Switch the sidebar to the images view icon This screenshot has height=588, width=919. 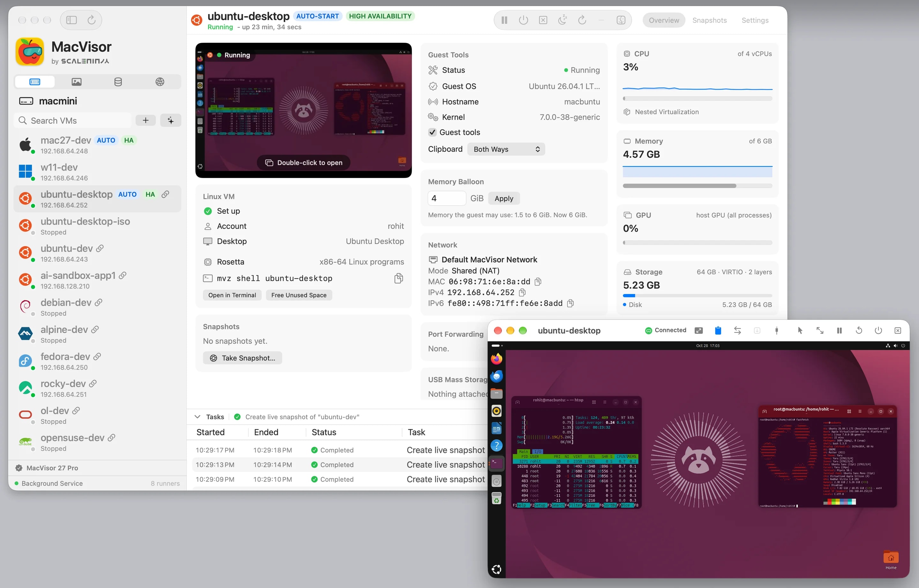click(77, 82)
